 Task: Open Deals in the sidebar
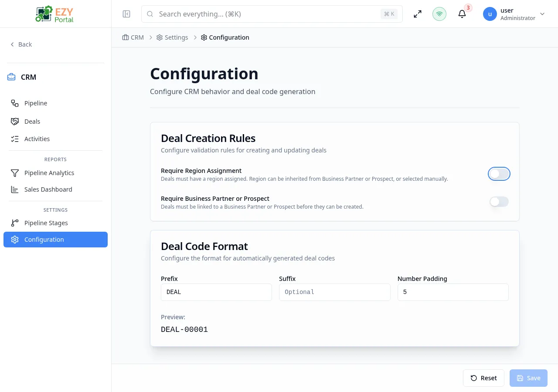coord(55,122)
